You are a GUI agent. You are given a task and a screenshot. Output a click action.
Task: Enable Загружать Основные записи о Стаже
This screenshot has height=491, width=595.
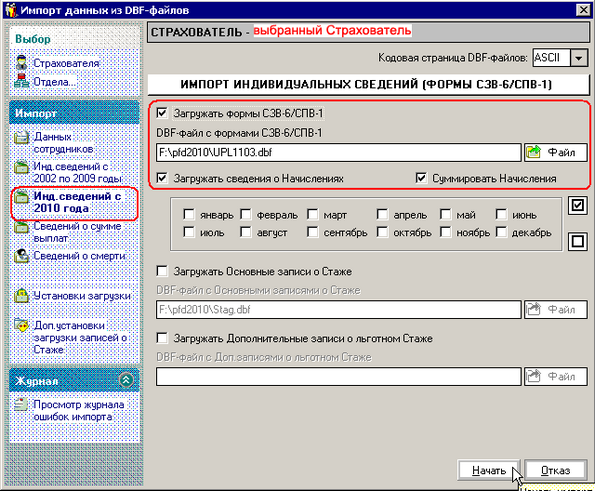click(162, 271)
